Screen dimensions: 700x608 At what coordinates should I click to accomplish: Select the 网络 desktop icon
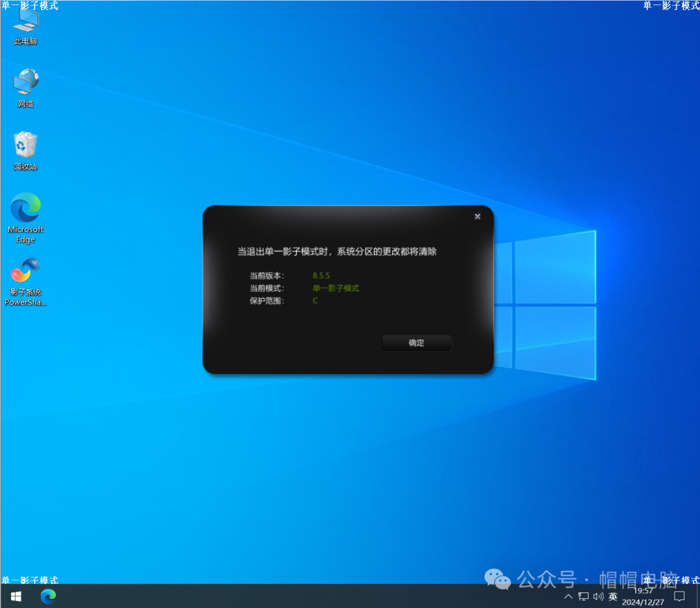(x=26, y=88)
